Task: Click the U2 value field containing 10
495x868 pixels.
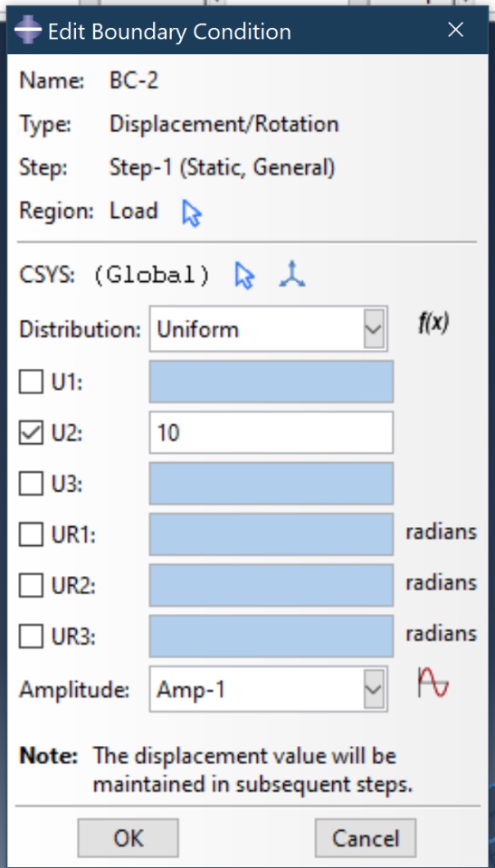Action: (271, 432)
